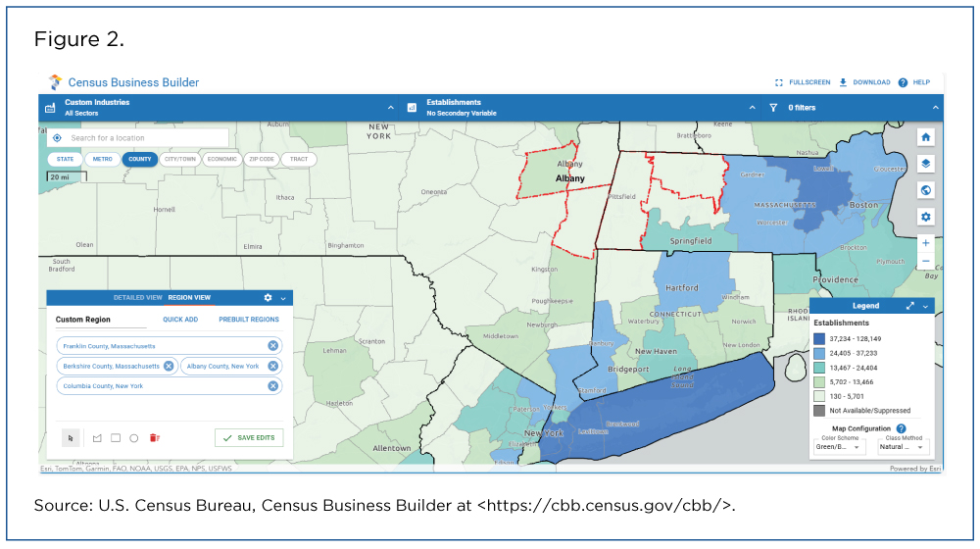
Task: Select the Custom Region tab
Action: [x=83, y=320]
